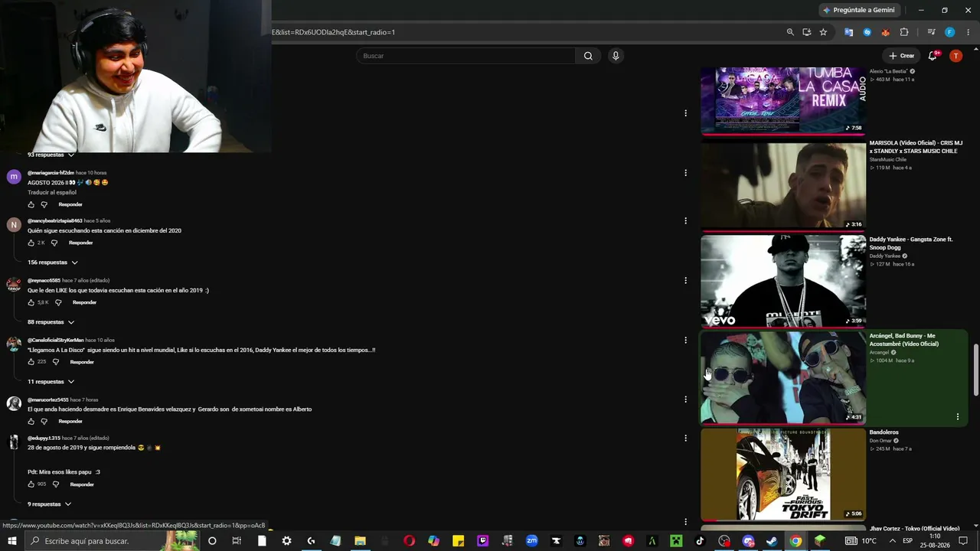Viewport: 980px width, 551px height.
Task: Click the YouTube search magnifier button
Action: (588, 56)
